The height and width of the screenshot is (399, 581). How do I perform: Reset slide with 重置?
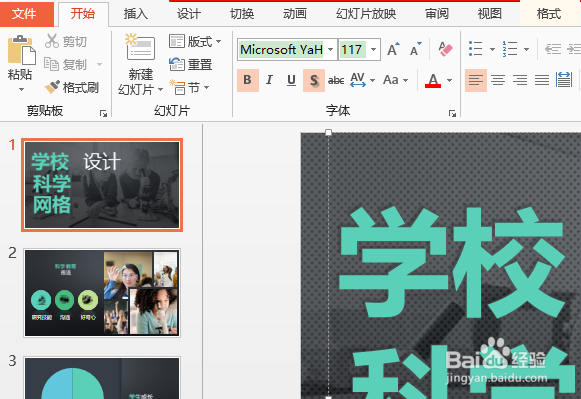pos(190,64)
